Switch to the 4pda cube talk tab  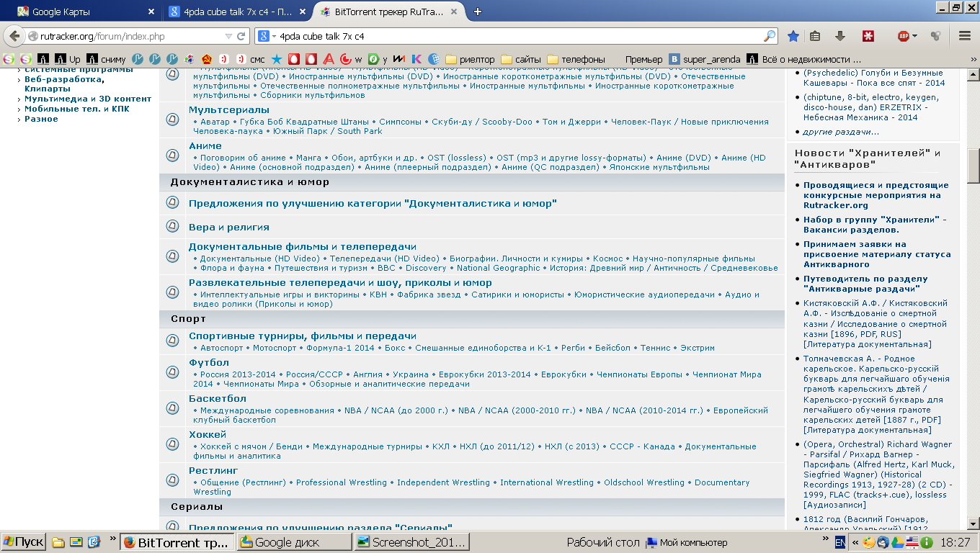pyautogui.click(x=236, y=12)
